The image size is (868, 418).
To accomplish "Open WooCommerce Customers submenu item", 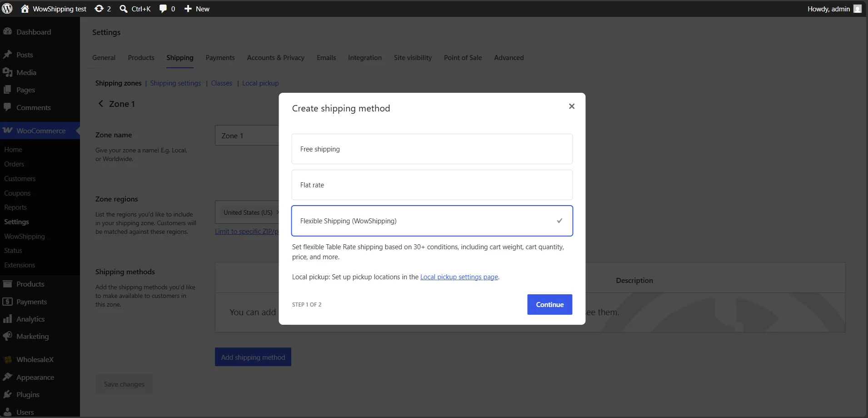I will (x=20, y=179).
